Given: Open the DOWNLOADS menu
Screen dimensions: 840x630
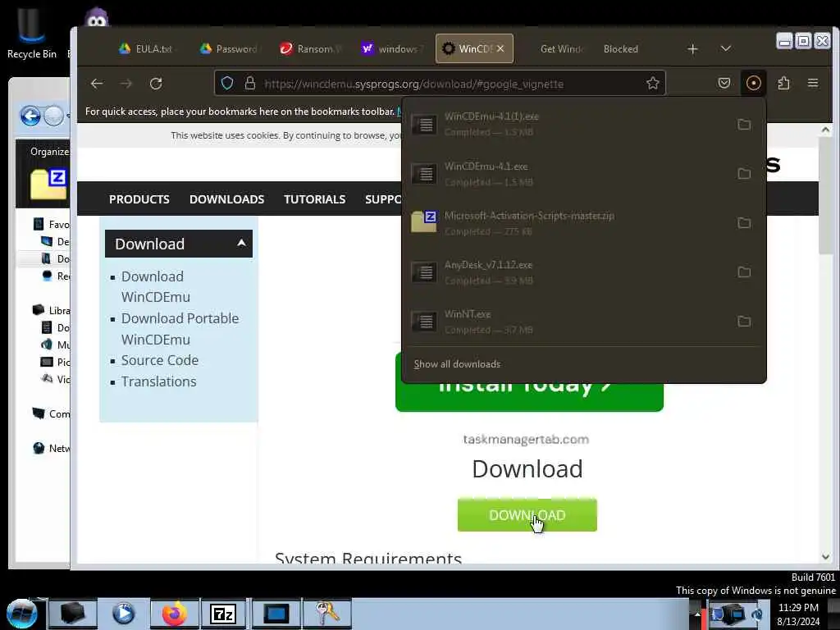Looking at the screenshot, I should coord(226,199).
